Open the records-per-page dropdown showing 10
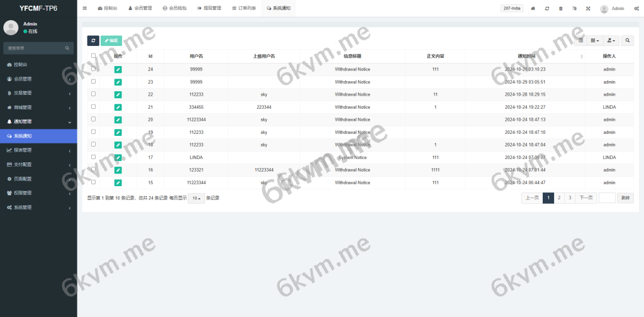 [x=196, y=198]
